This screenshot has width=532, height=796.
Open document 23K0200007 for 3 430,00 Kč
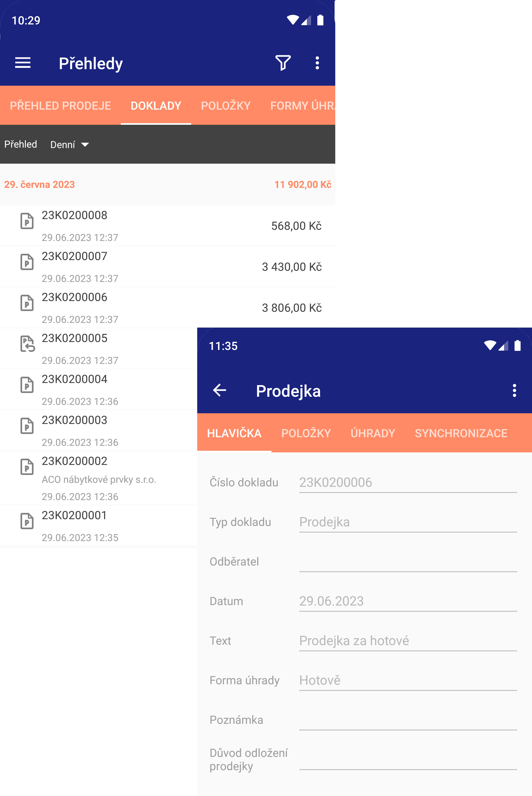click(168, 267)
